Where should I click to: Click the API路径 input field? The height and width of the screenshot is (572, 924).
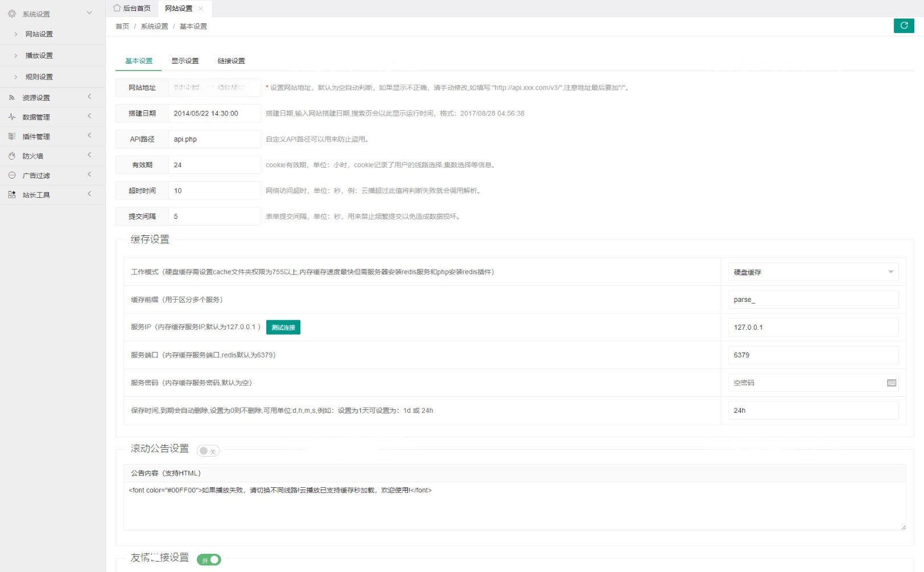pyautogui.click(x=214, y=139)
